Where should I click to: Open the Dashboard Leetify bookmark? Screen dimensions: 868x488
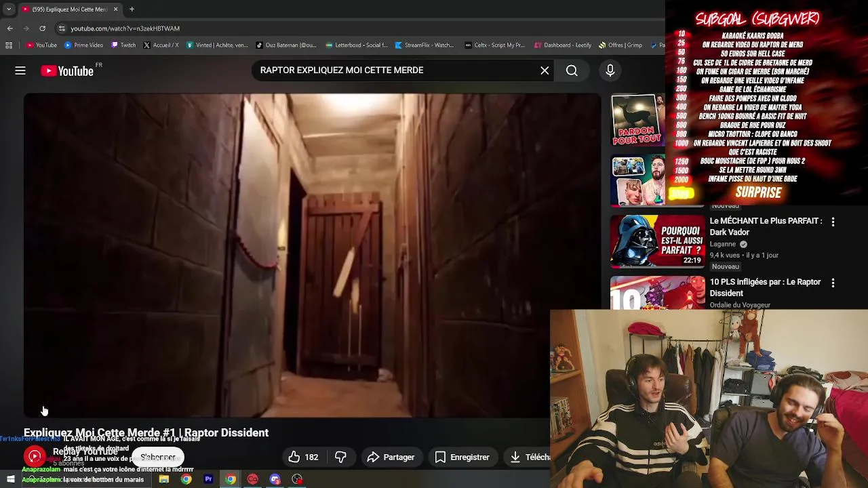coord(563,45)
